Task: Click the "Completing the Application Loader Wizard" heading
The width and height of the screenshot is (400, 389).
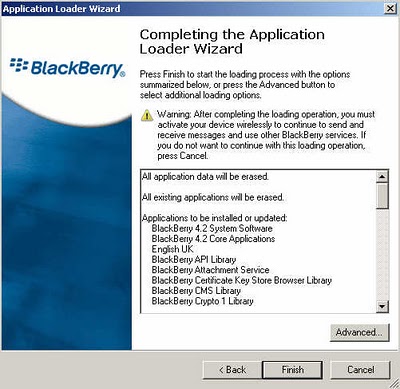Action: tap(232, 42)
